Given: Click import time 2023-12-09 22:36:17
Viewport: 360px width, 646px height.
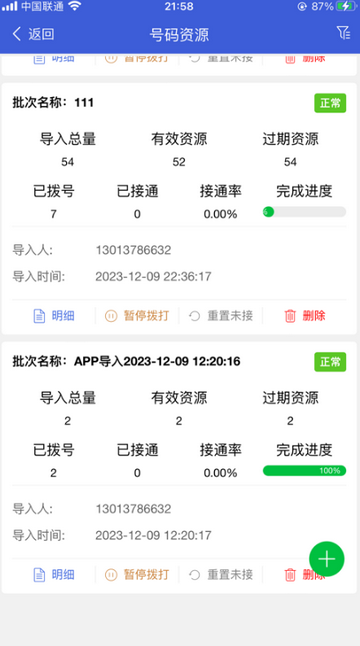Looking at the screenshot, I should [153, 276].
